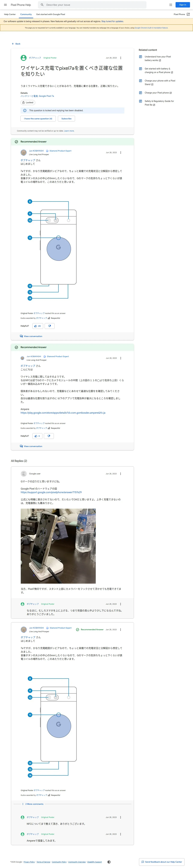
Task: Click Jun KOBAYASHI's name in first answer
Action: [36, 151]
